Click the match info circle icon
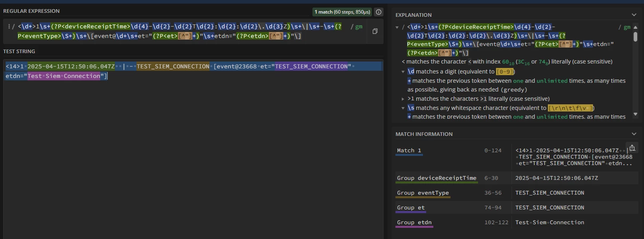 point(379,12)
